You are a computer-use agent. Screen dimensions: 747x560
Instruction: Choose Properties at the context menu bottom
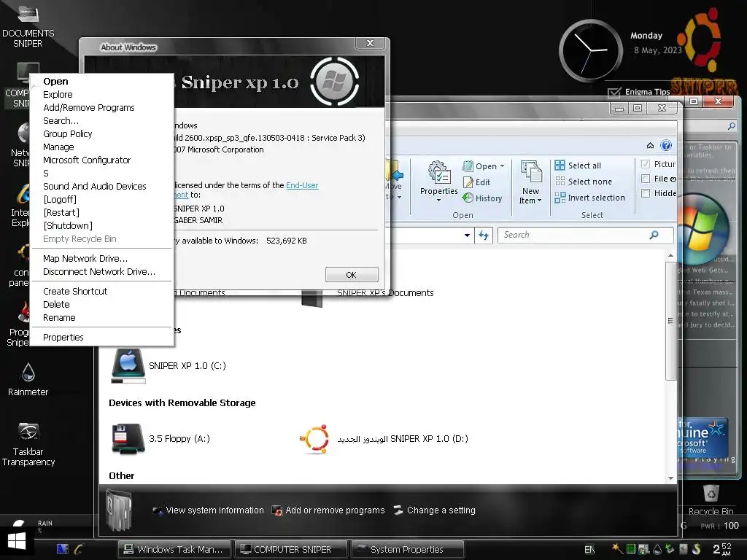tap(63, 337)
